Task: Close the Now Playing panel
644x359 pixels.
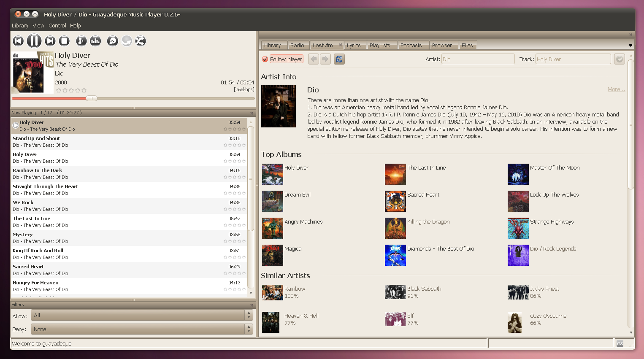Action: (252, 113)
